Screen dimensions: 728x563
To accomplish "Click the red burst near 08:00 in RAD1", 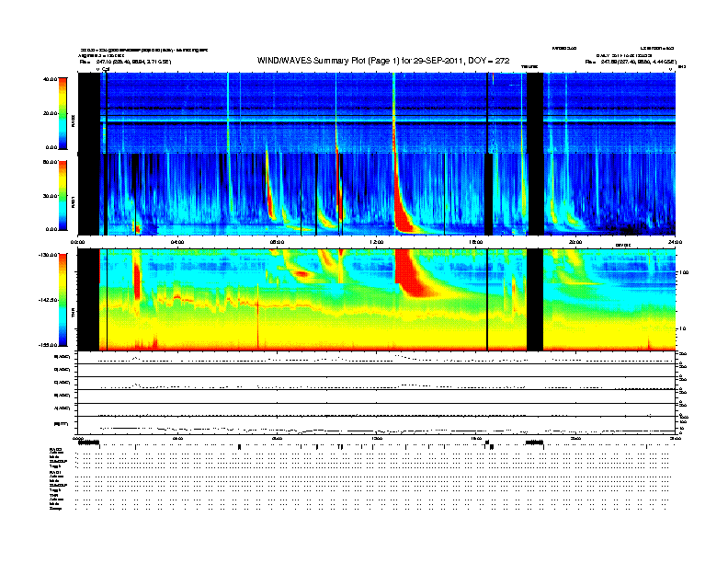I will 270,200.
